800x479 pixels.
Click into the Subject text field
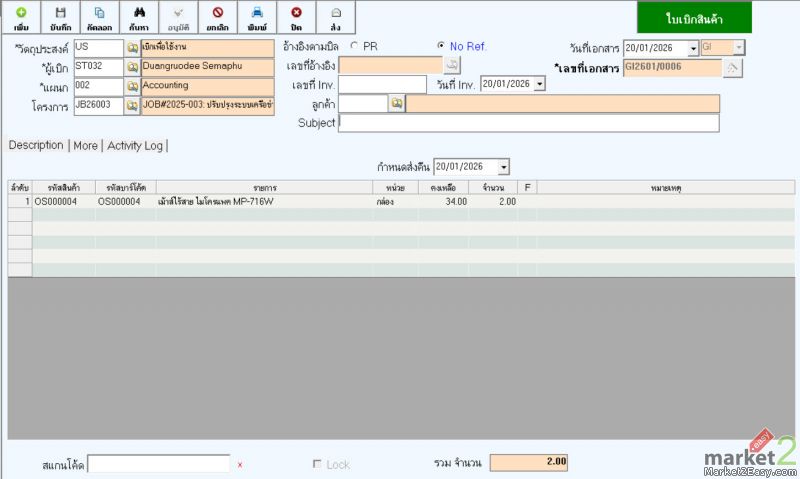528,123
